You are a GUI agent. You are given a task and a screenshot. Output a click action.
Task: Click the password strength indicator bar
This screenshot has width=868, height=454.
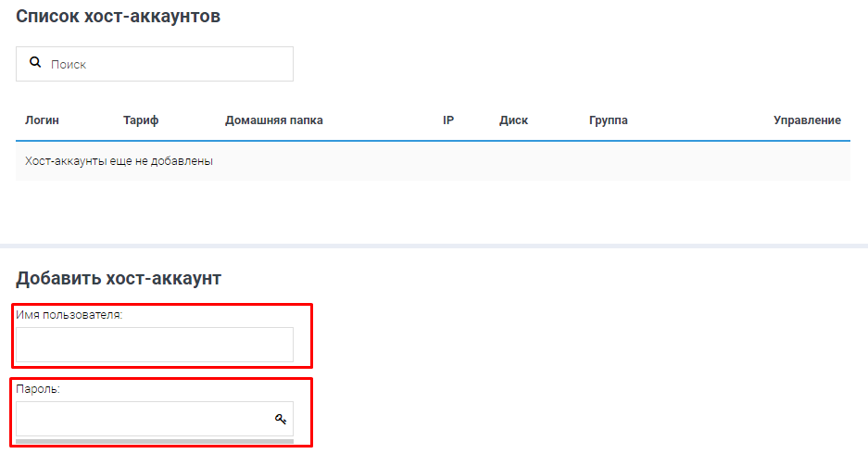[155, 441]
